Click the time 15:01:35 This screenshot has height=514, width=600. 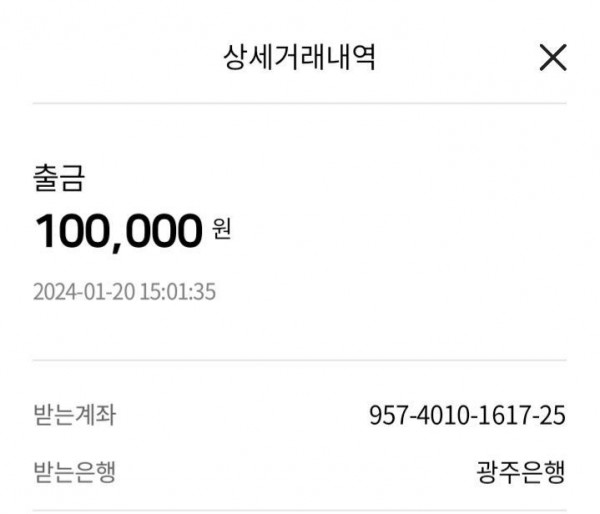182,292
